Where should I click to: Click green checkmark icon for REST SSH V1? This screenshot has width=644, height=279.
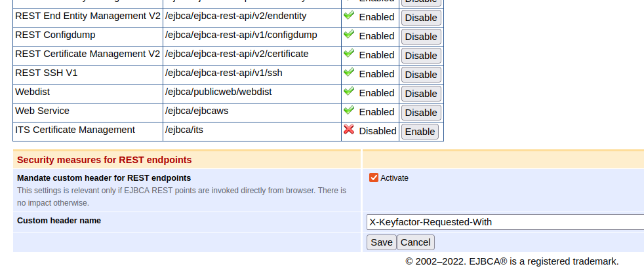(349, 73)
